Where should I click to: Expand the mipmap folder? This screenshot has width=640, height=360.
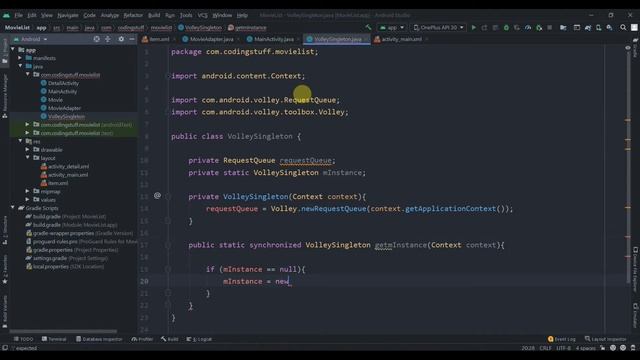[x=27, y=191]
